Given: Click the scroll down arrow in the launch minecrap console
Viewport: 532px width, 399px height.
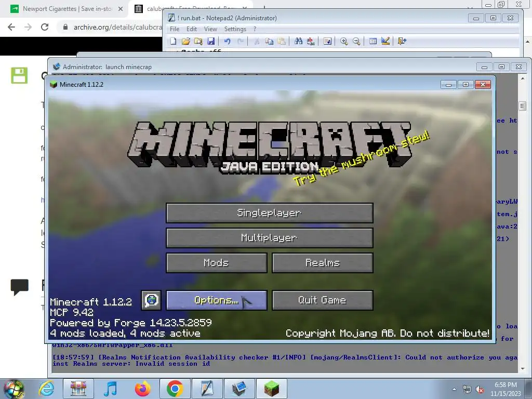Looking at the screenshot, I should pos(523,368).
